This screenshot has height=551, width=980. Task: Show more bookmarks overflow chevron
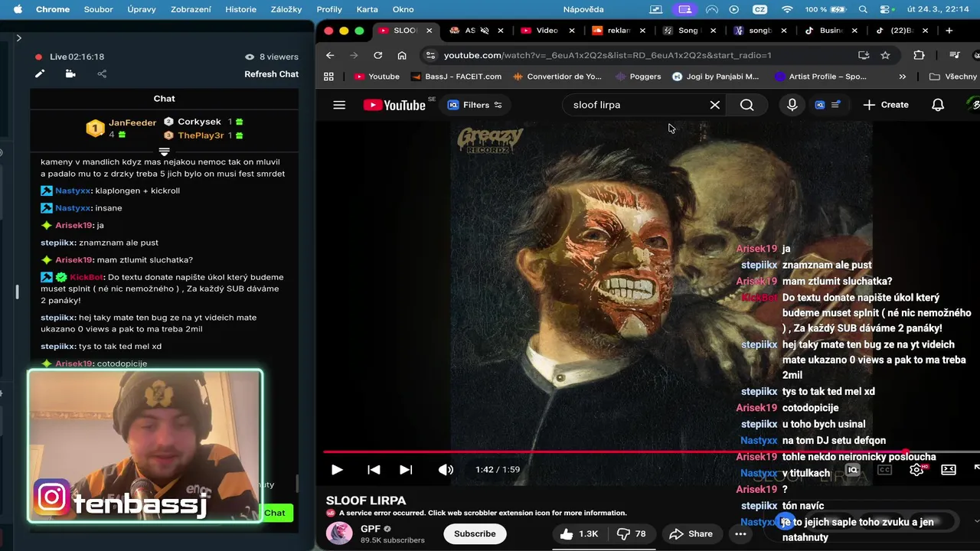click(x=902, y=77)
